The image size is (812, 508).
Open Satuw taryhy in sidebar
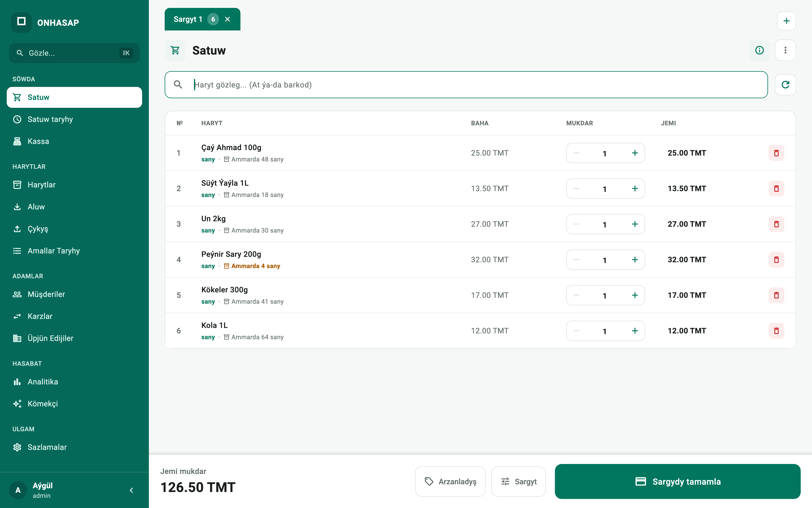[x=74, y=119]
